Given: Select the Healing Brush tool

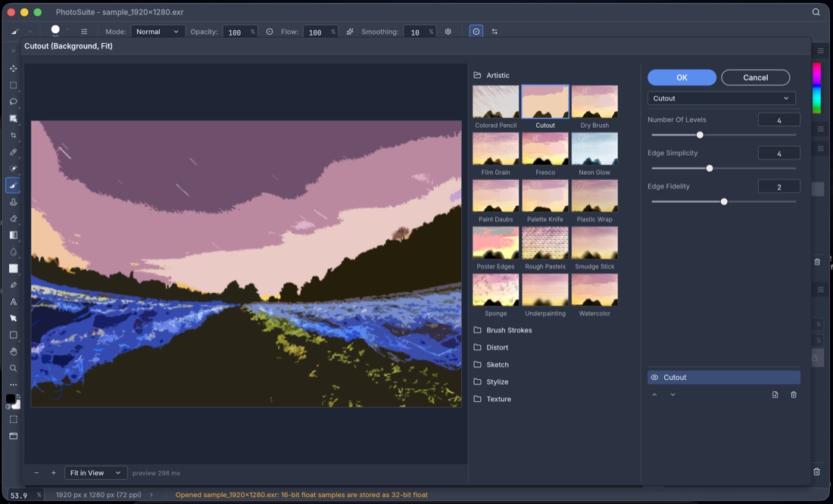Looking at the screenshot, I should coord(14,168).
